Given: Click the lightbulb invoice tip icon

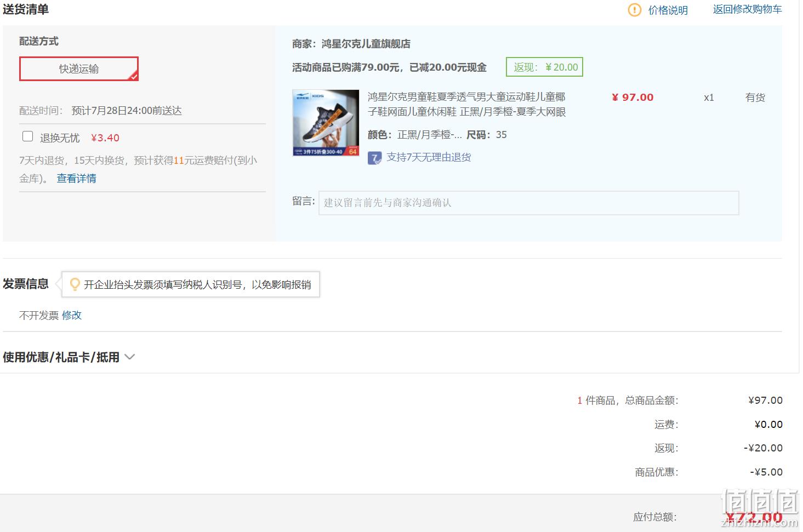Looking at the screenshot, I should (75, 284).
